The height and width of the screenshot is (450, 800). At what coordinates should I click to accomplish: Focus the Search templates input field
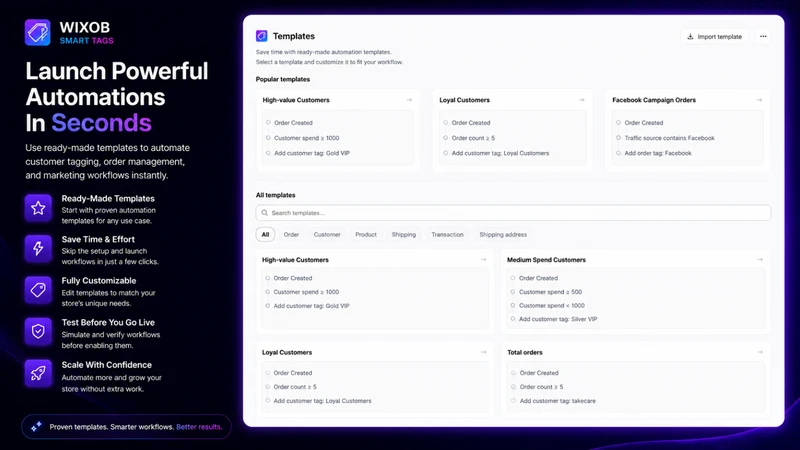click(513, 213)
